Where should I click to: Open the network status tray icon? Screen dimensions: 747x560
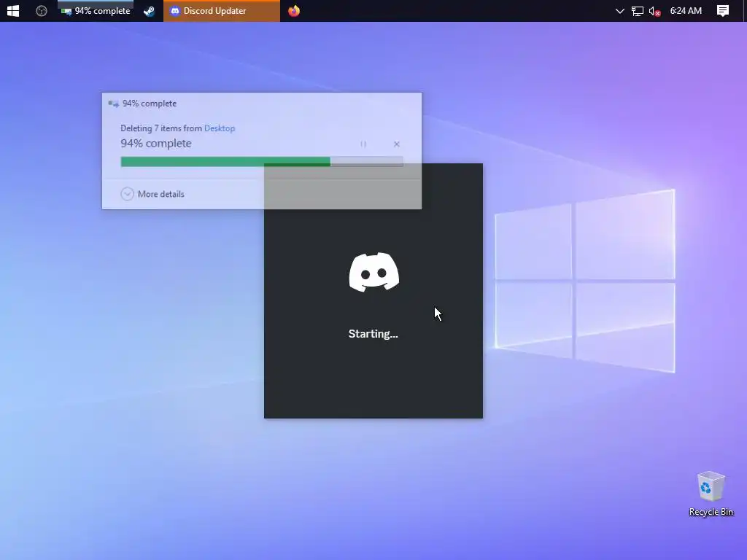point(637,11)
